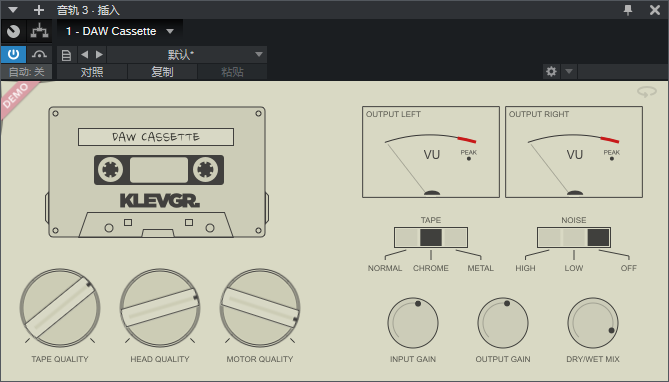Open the routing view icon
Screen dimensions: 669x382
39,31
